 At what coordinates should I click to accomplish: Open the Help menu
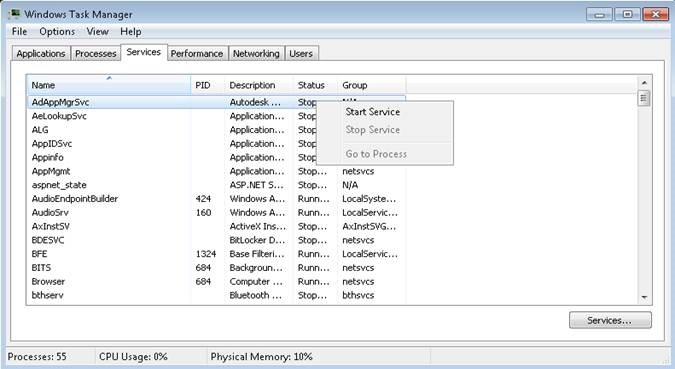pyautogui.click(x=130, y=32)
